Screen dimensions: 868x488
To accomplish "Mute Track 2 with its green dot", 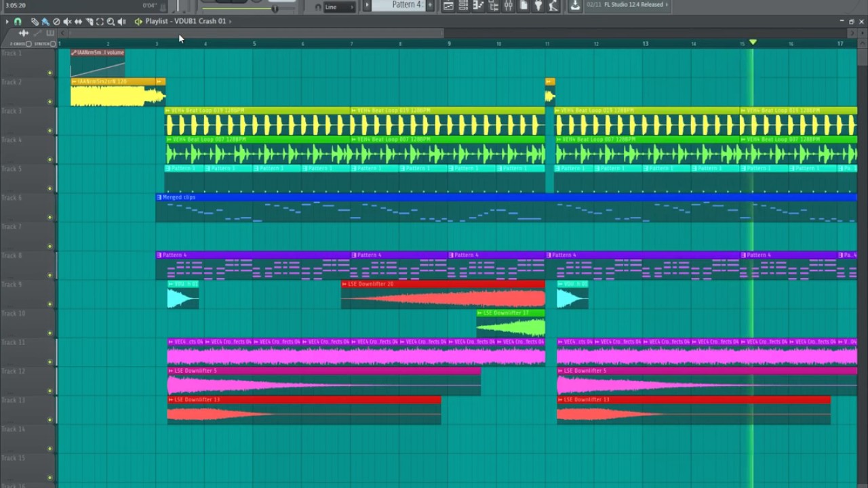I will pos(50,102).
